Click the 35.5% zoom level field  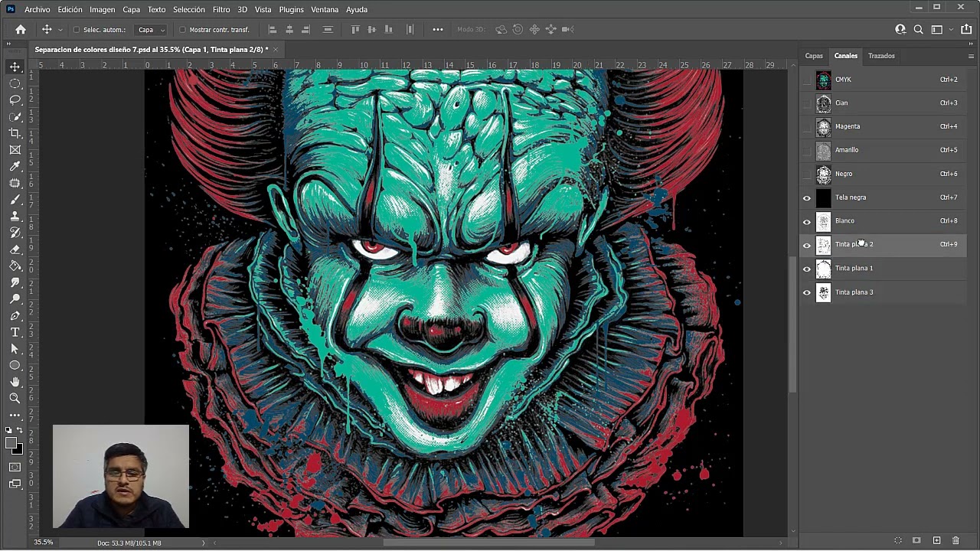[x=44, y=543]
